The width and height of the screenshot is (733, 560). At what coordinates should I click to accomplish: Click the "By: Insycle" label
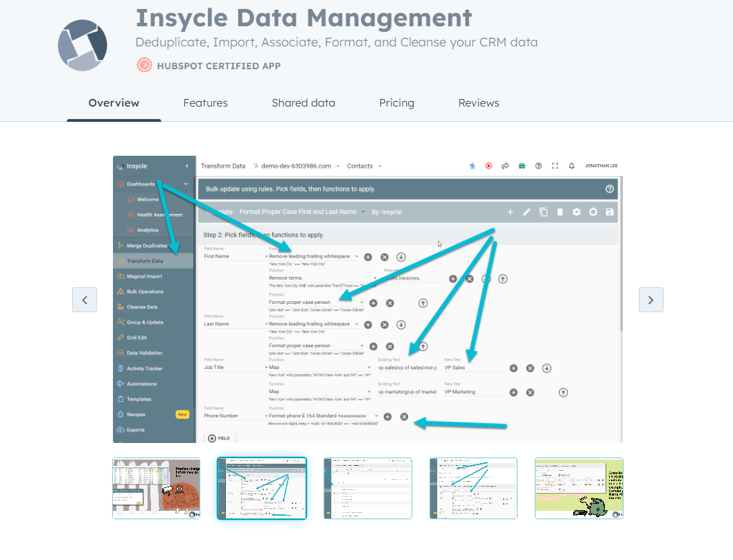click(x=387, y=212)
